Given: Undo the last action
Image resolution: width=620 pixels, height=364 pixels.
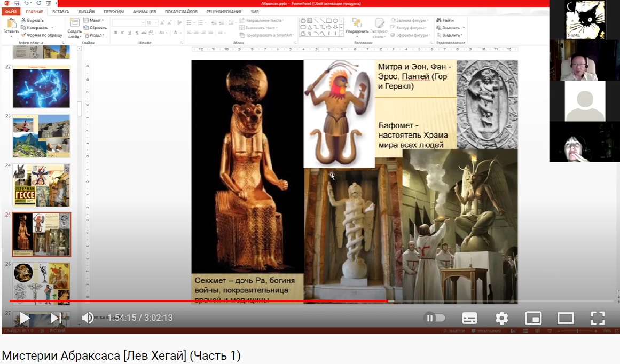Looking at the screenshot, I should pyautogui.click(x=26, y=3).
